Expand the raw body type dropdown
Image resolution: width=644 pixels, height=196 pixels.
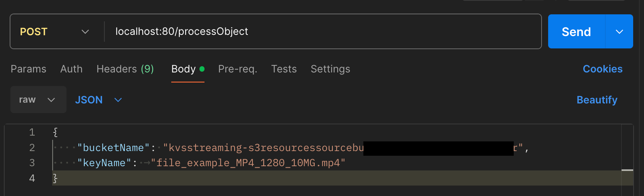tap(38, 100)
